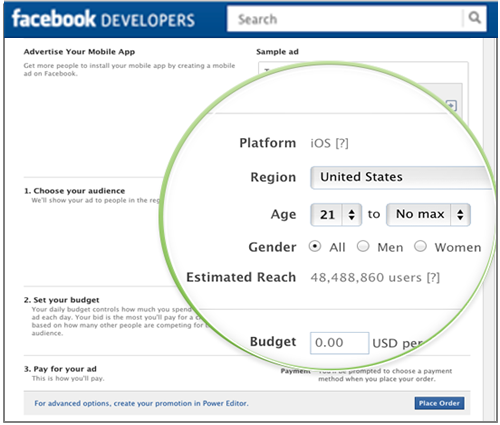Click the Budget amount input field
500x425 pixels.
point(339,343)
